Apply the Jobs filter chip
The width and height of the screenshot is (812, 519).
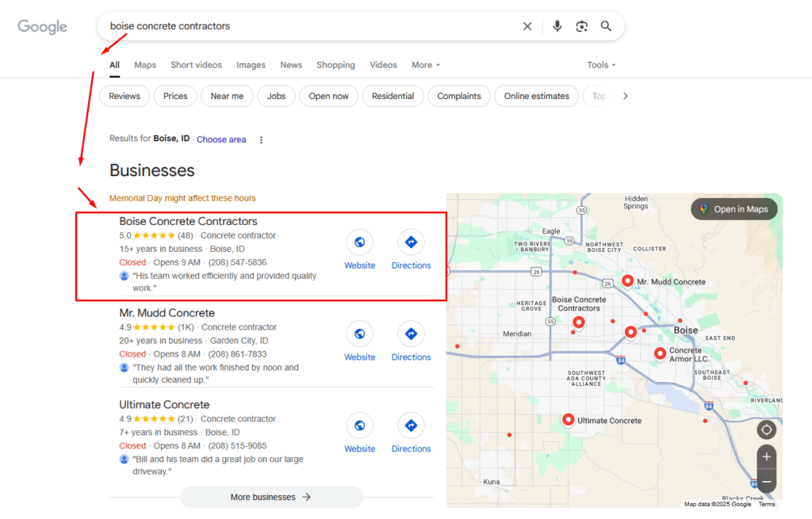point(277,96)
